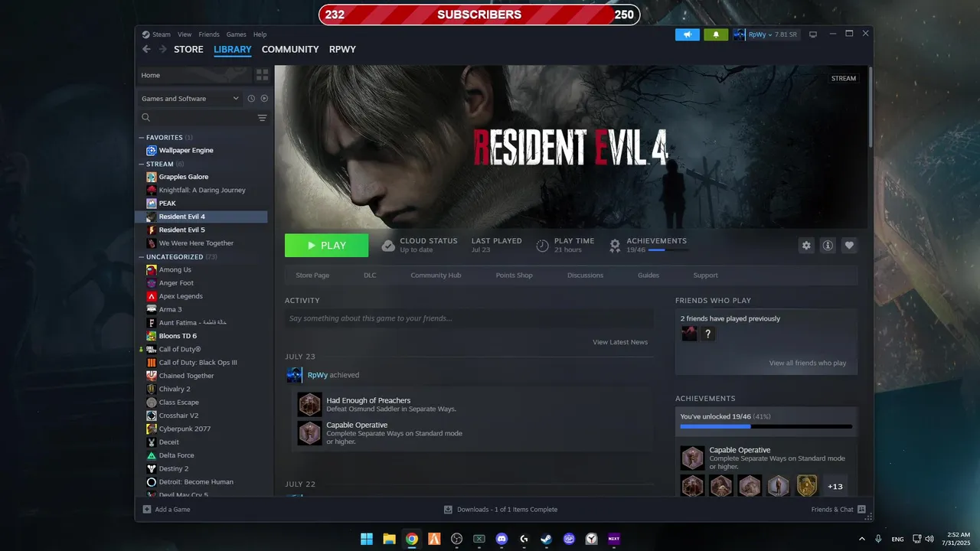The image size is (980, 551).
Task: Click the Had Enough of Preachers achievement icon
Action: click(309, 405)
